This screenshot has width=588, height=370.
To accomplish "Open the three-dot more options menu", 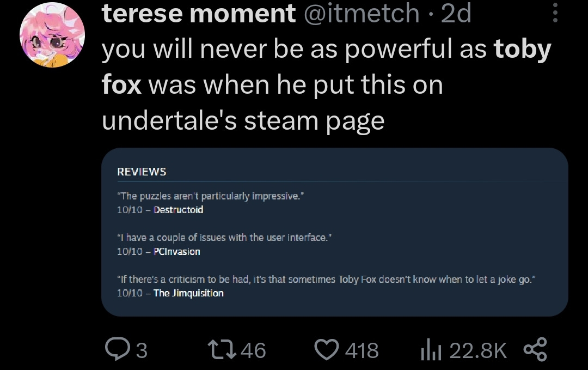I will point(555,13).
